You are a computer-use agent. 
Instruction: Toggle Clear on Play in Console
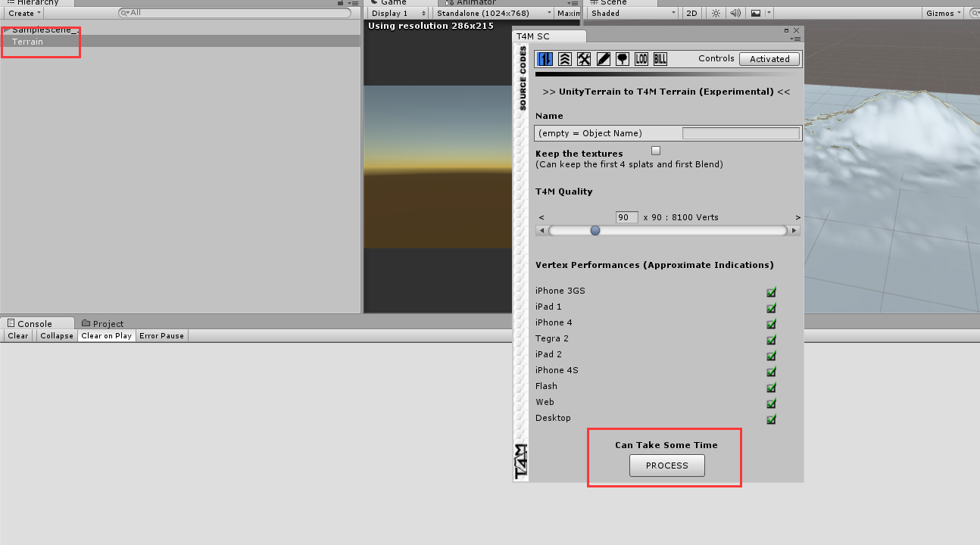coord(106,335)
